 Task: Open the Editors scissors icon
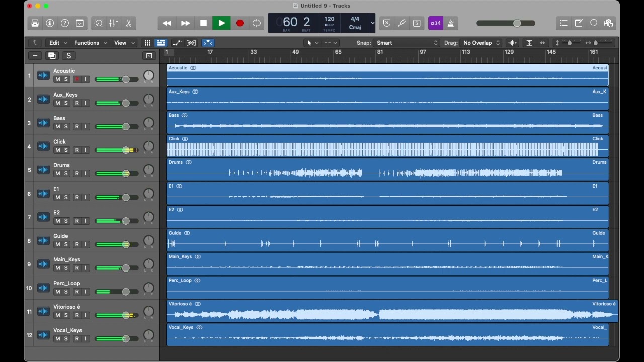129,23
